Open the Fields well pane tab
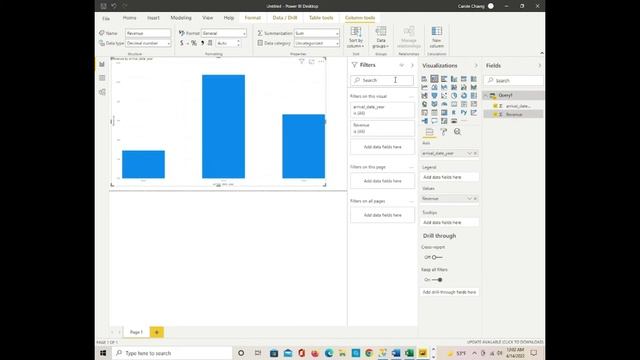The height and width of the screenshot is (360, 640). (x=429, y=131)
